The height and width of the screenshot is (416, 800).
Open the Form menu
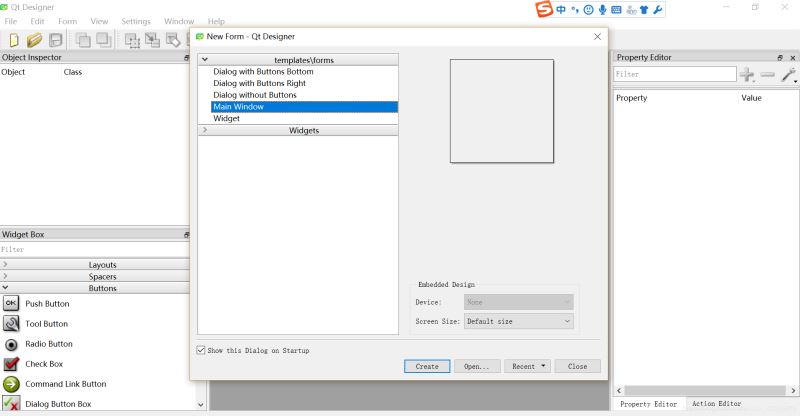tap(67, 21)
